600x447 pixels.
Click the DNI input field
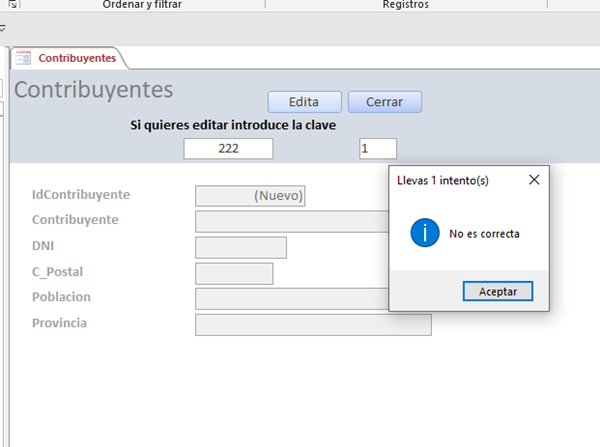(241, 247)
